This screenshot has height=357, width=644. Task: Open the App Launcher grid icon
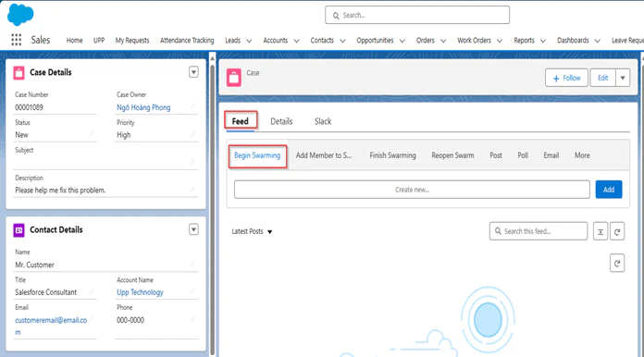point(16,40)
